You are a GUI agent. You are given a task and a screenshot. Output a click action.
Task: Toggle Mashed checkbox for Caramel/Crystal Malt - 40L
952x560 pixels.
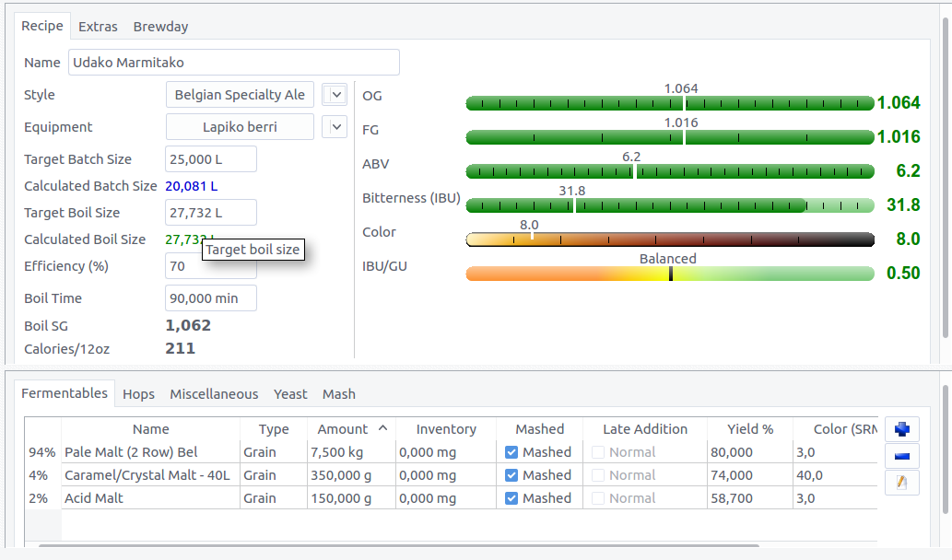511,475
